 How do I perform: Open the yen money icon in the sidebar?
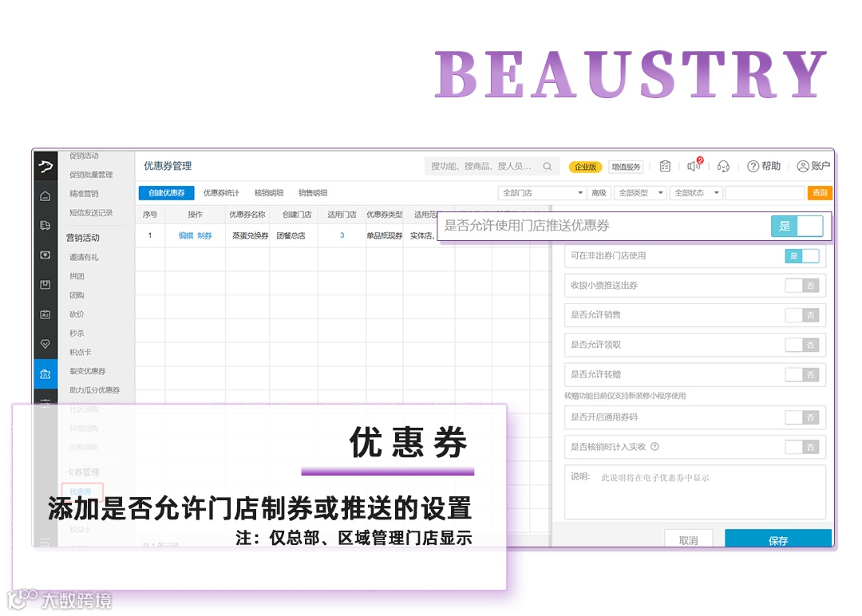[x=45, y=255]
